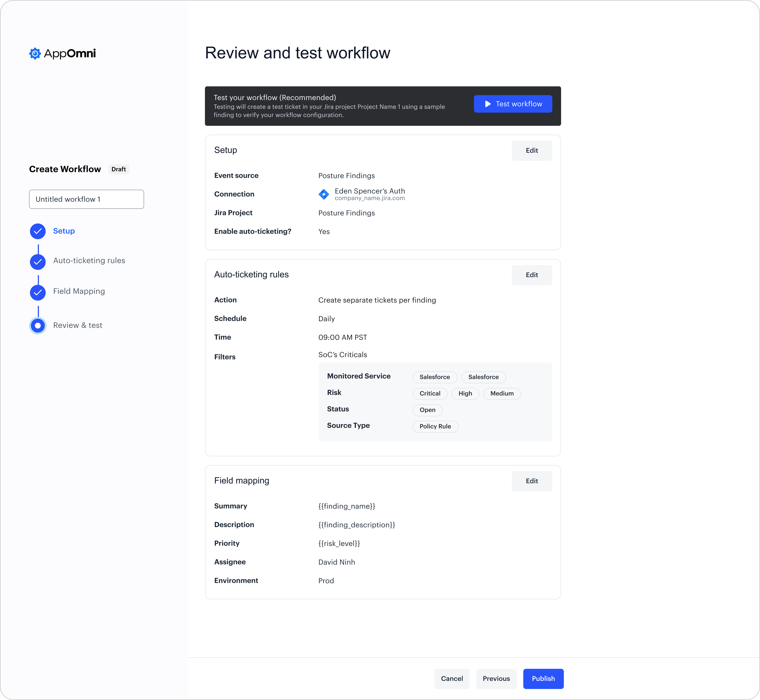Edit the Field mapping section
760x700 pixels.
pyautogui.click(x=531, y=481)
